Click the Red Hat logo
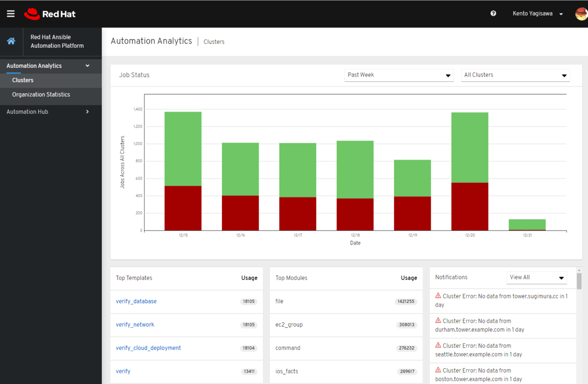Screen dimensions: 588x384 pyautogui.click(x=50, y=14)
